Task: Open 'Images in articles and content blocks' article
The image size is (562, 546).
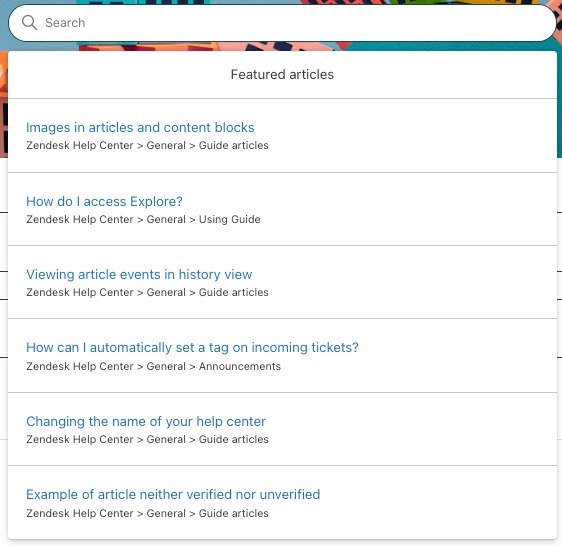Action: [x=140, y=128]
